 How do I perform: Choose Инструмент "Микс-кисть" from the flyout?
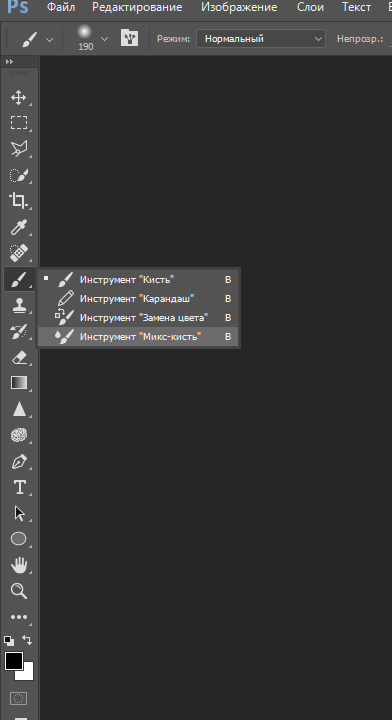(138, 337)
